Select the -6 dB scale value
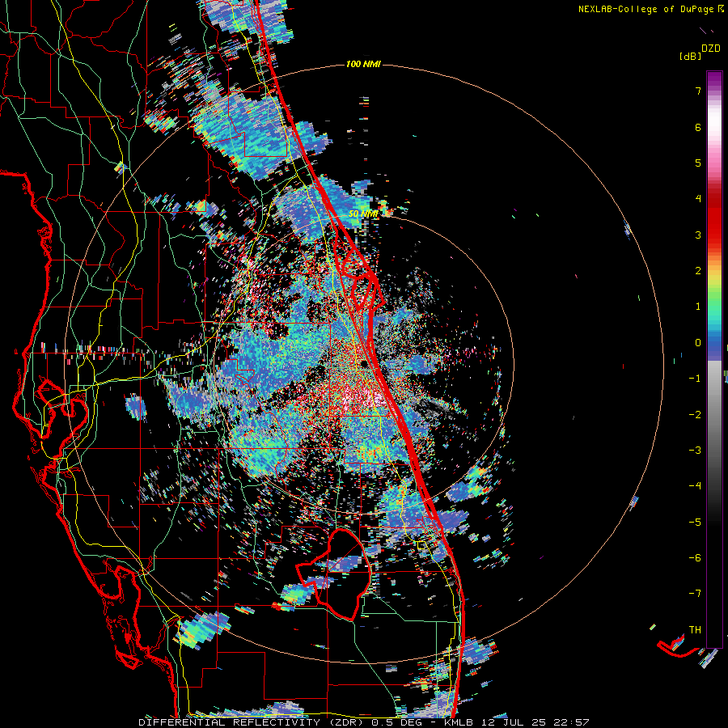This screenshot has height=728, width=728. coord(695,558)
